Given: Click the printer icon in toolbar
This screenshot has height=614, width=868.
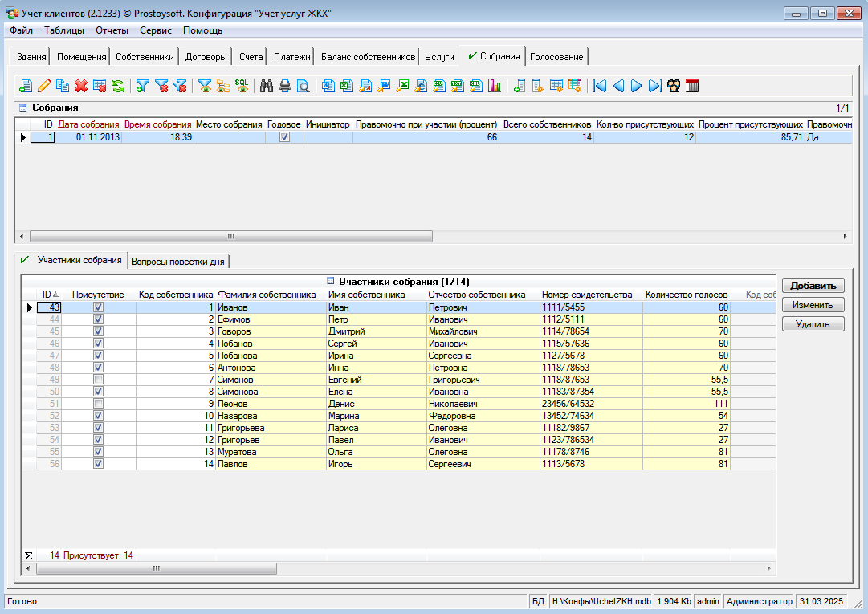Looking at the screenshot, I should 285,86.
